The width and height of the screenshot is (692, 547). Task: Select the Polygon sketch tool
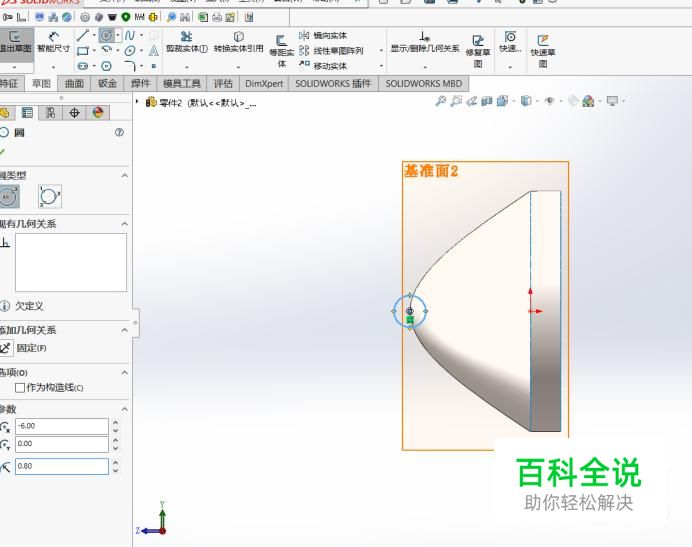click(x=106, y=66)
